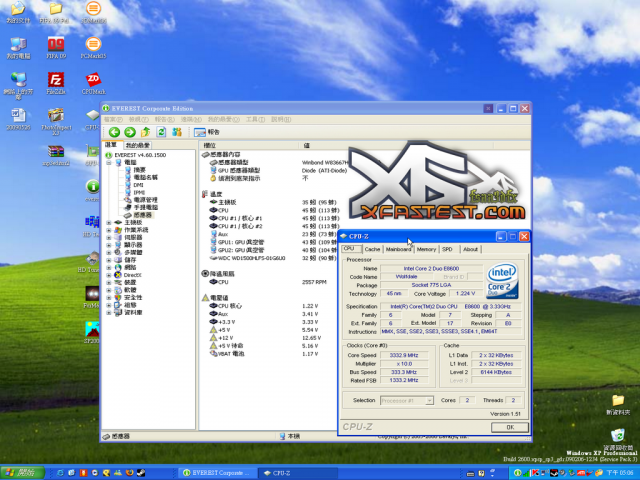Select the WDC WD1500HLFS hard disk row
640x480 pixels.
[251, 258]
